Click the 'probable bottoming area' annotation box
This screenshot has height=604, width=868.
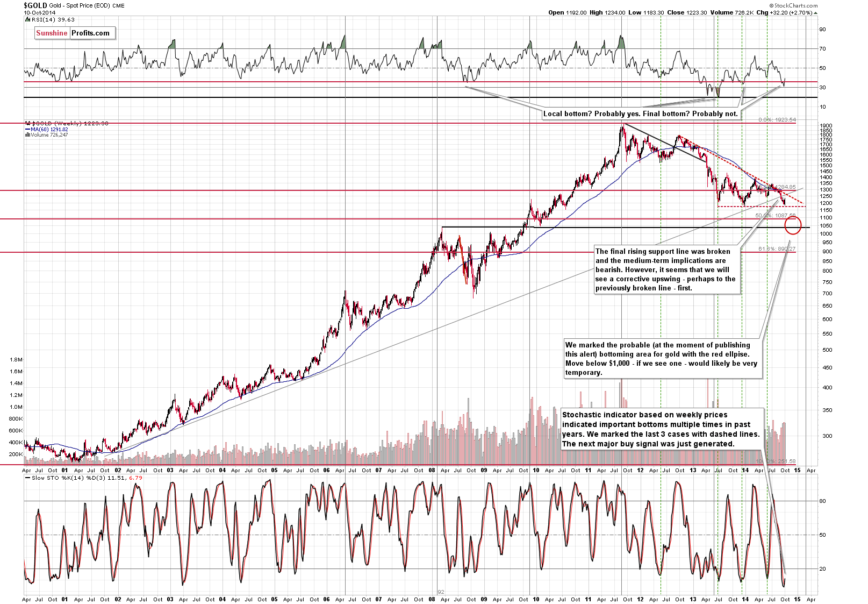[663, 359]
